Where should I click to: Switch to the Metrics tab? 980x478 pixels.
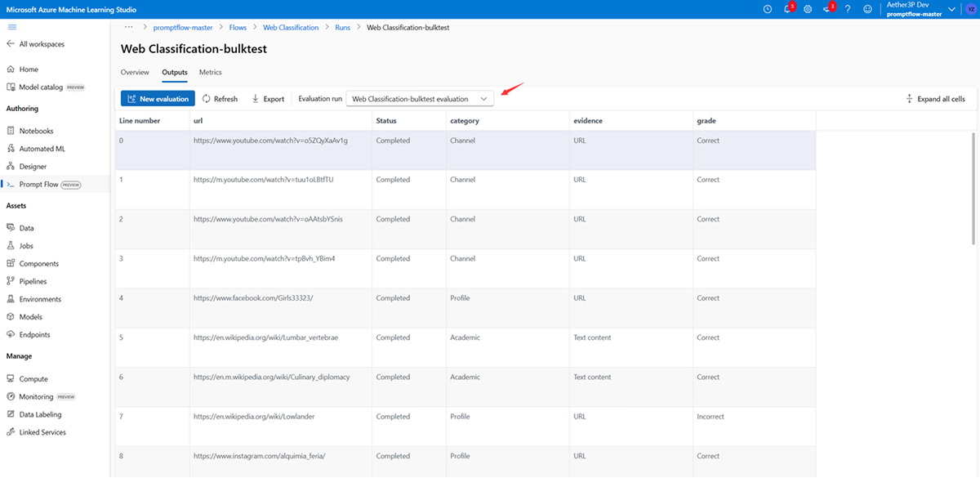211,73
